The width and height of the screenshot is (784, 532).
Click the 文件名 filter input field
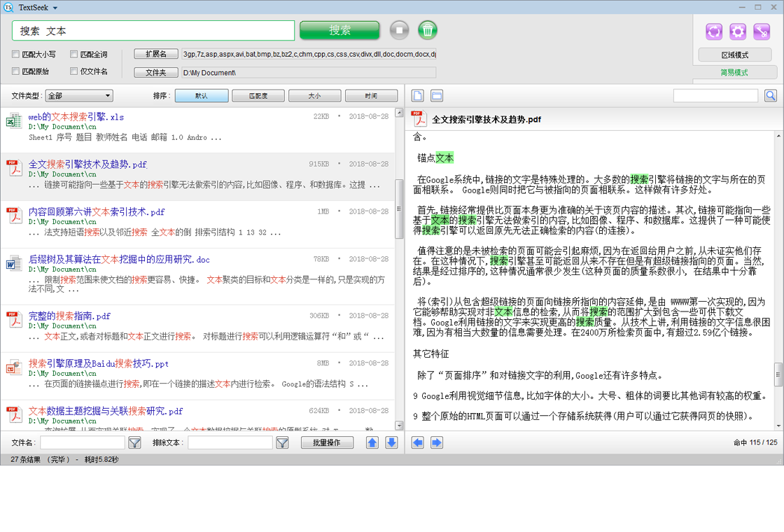pos(82,442)
